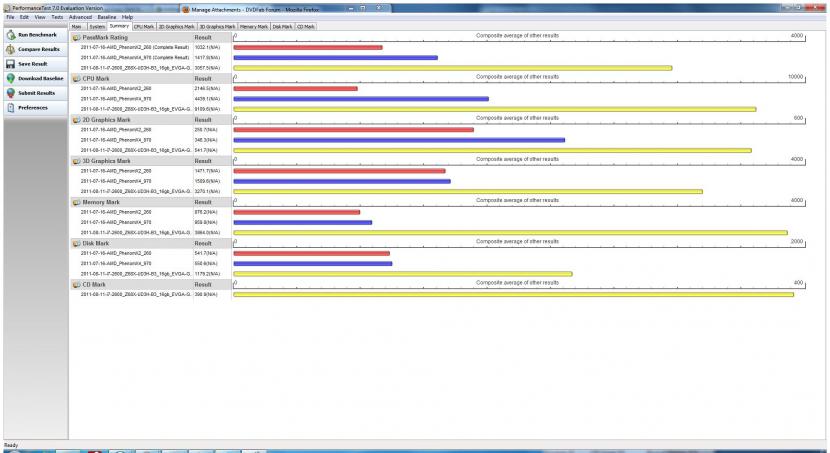The height and width of the screenshot is (453, 830).
Task: Select the i7-2600 row under CPU Mark
Action: click(136, 109)
